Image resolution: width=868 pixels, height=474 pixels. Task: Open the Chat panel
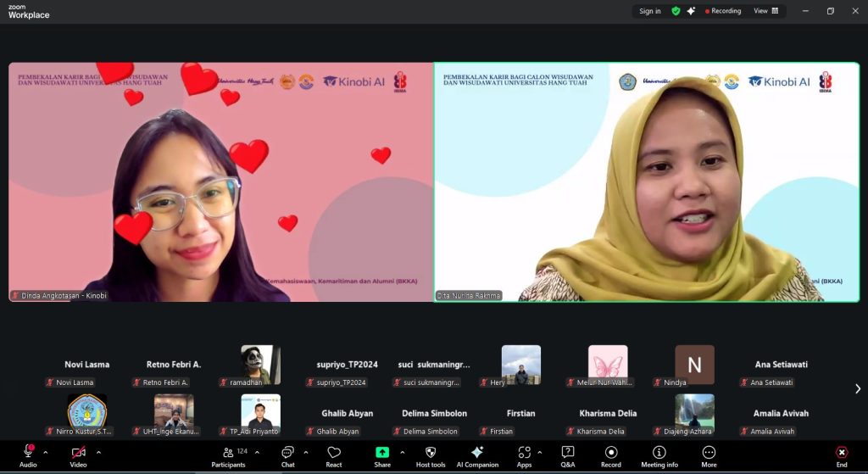[x=287, y=455]
